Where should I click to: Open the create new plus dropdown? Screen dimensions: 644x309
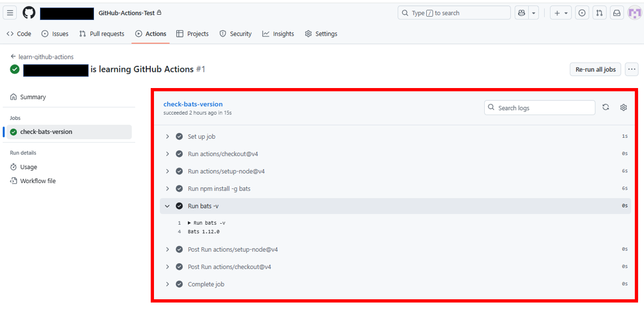[561, 13]
